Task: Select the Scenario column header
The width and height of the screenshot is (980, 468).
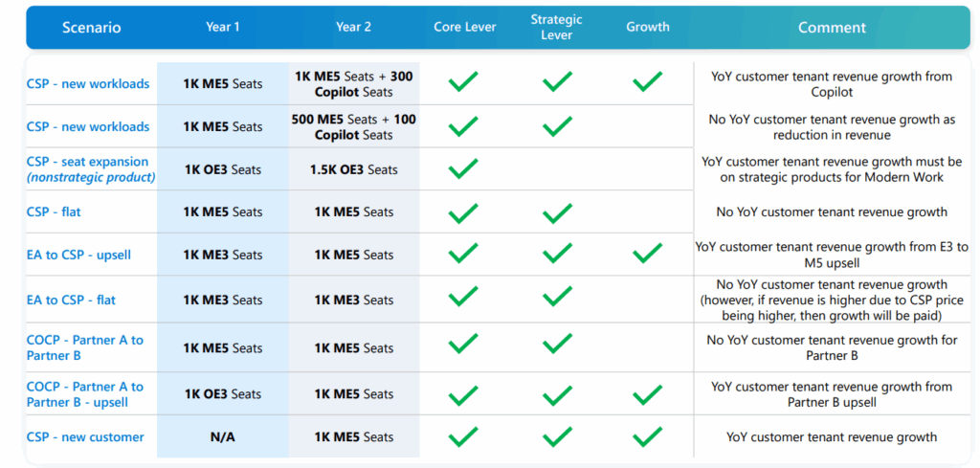Action: (x=92, y=28)
